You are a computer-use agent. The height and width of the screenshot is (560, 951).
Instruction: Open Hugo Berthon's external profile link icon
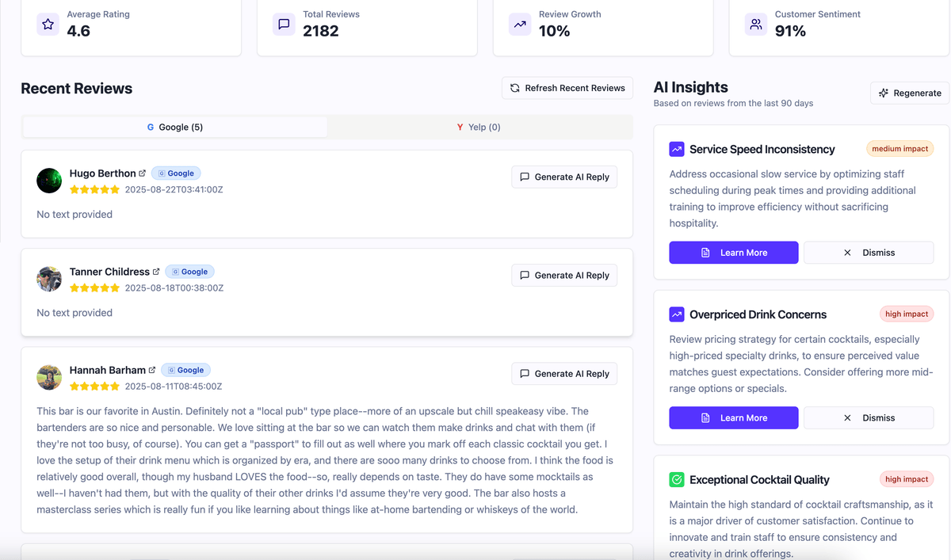pyautogui.click(x=143, y=173)
